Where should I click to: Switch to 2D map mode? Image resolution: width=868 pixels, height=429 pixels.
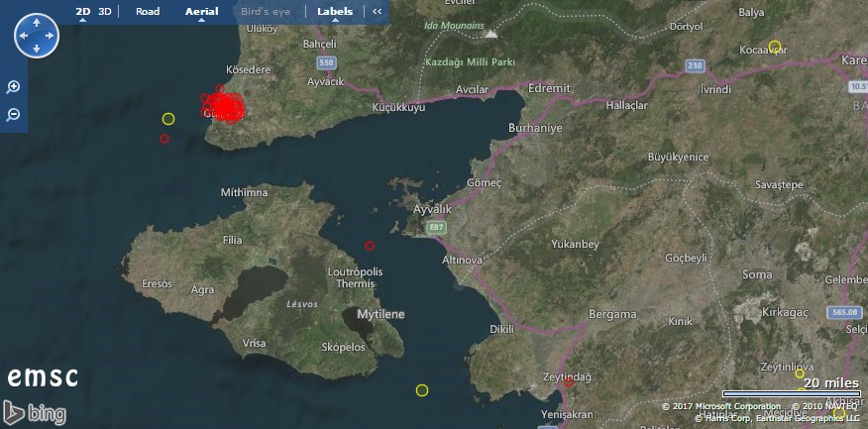coord(83,12)
